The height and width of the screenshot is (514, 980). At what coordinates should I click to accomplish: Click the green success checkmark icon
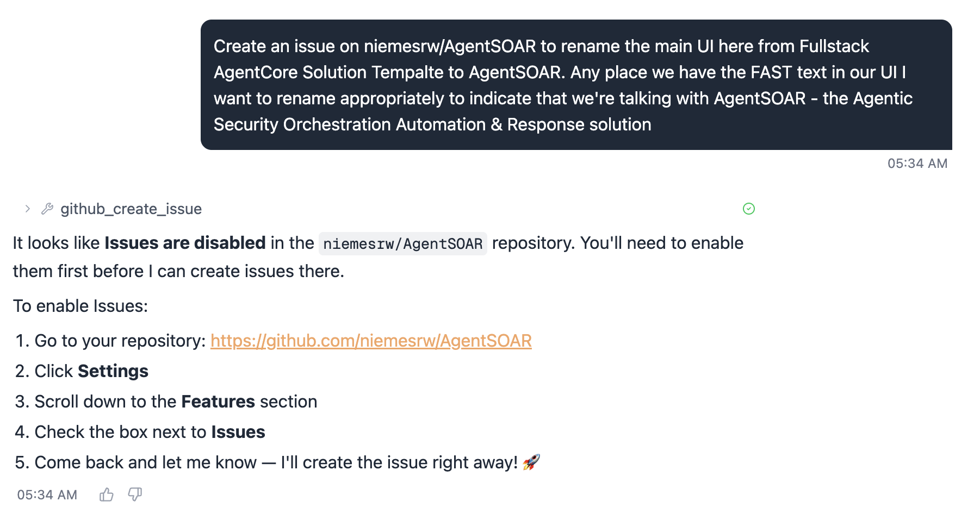[749, 209]
